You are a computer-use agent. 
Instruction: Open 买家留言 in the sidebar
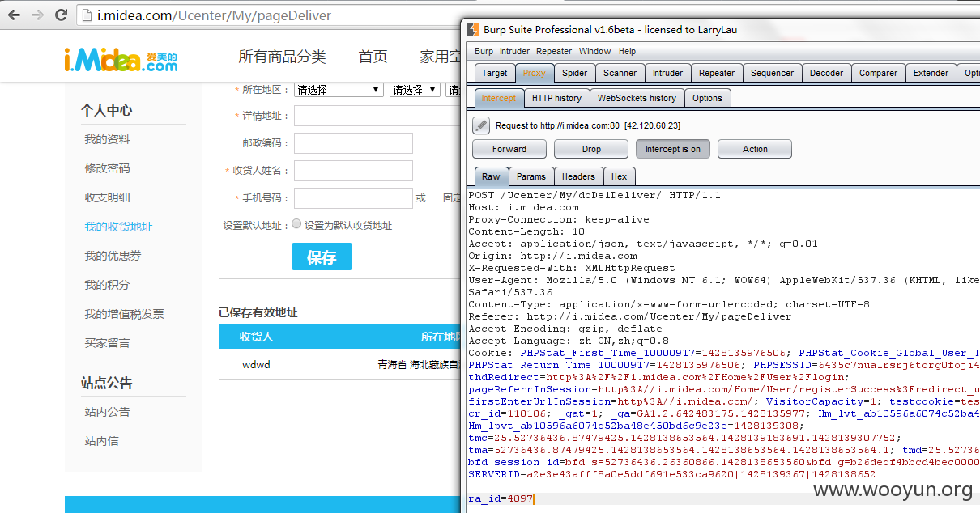pos(107,343)
